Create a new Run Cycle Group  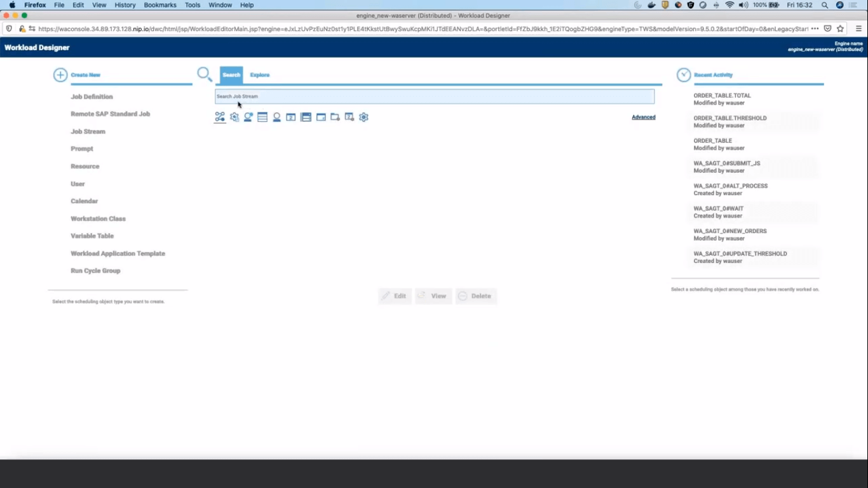click(95, 271)
